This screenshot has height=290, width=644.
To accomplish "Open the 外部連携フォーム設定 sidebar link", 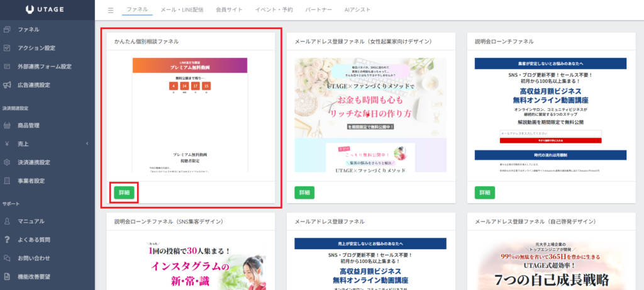I will point(44,67).
